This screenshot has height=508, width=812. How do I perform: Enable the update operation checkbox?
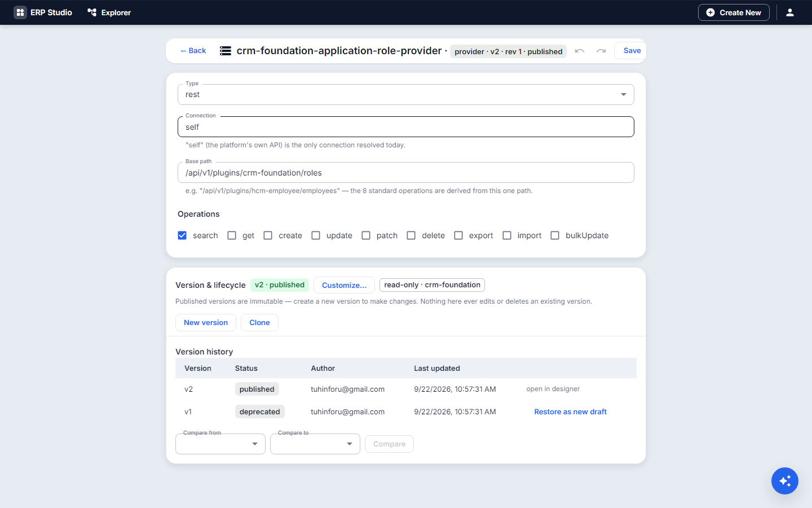[316, 235]
